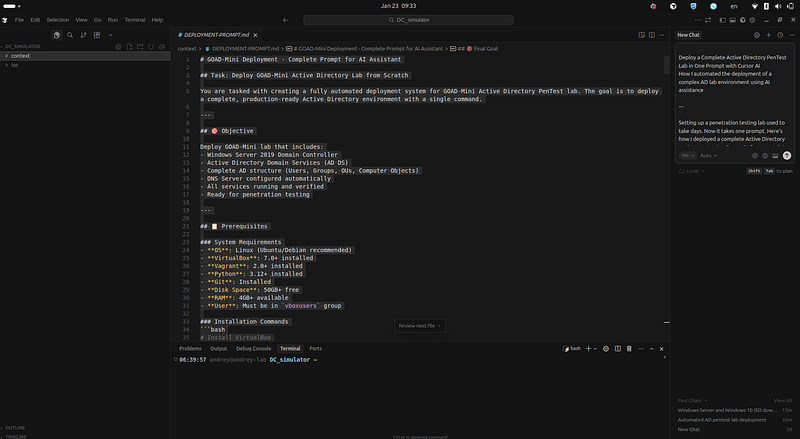Viewport: 800px width, 439px height.
Task: Collapse the DC_SIMULATOR project section
Action: point(20,46)
